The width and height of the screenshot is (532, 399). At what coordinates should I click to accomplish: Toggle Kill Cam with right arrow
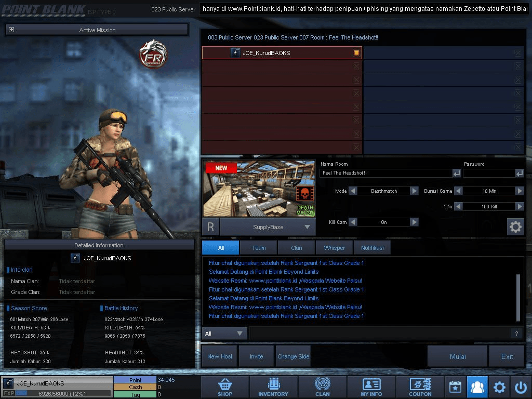tap(414, 222)
